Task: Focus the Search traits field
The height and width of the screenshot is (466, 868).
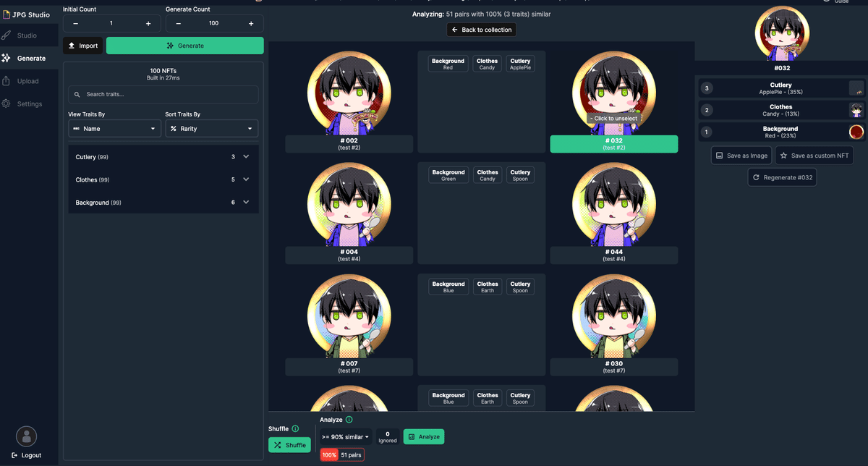Action: click(x=163, y=94)
